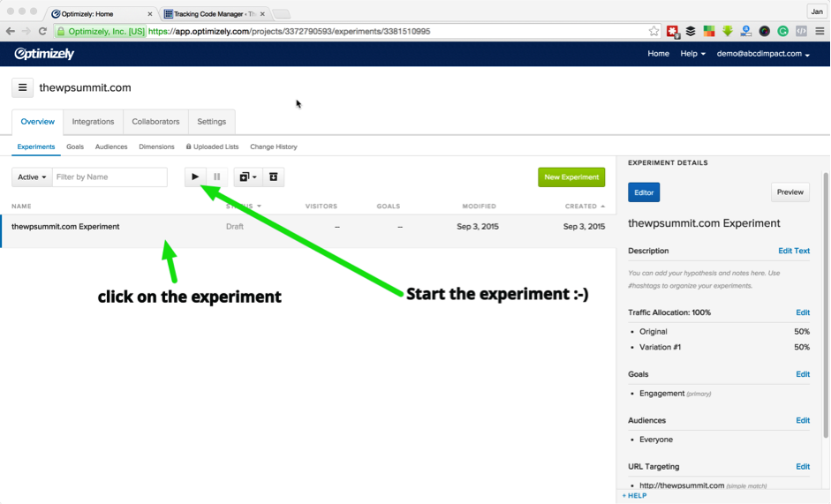This screenshot has width=831, height=504.
Task: Archive the experiment with the archive icon
Action: [x=274, y=177]
